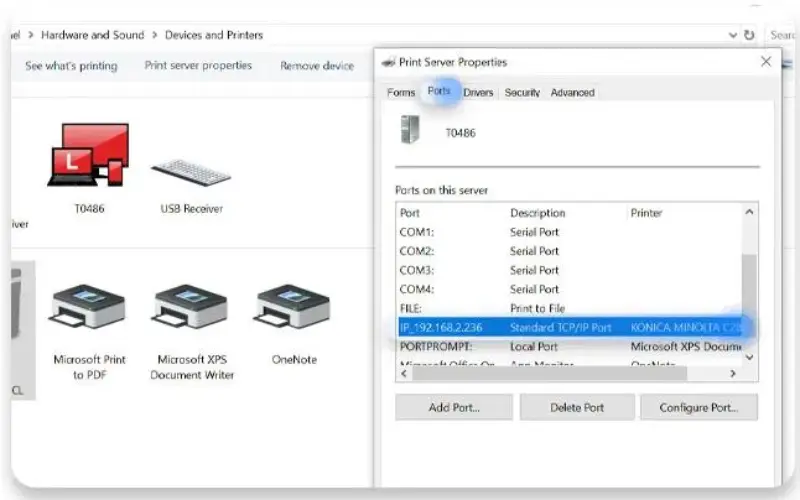Click the Port column header
This screenshot has height=500, width=800.
pyautogui.click(x=410, y=213)
